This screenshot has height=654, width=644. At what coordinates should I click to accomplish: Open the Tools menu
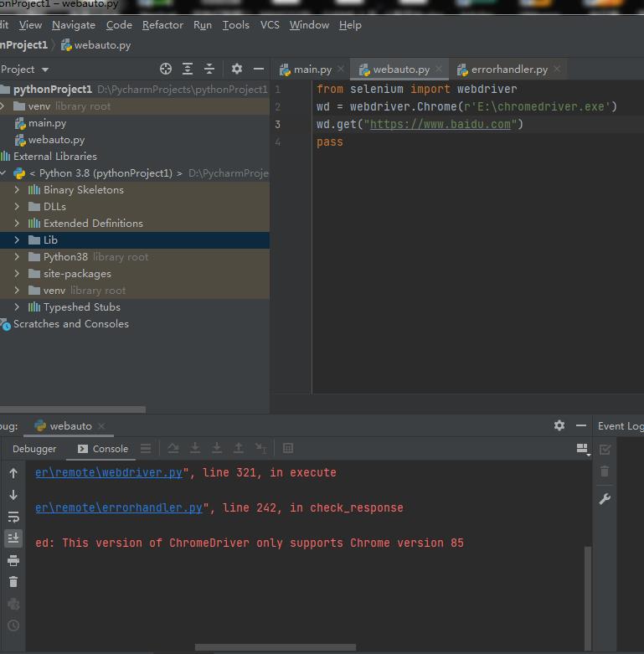point(235,25)
